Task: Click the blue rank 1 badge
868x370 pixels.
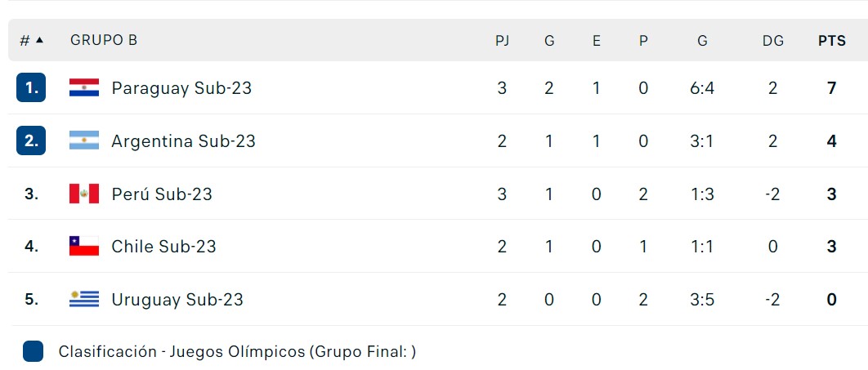Action: (31, 88)
